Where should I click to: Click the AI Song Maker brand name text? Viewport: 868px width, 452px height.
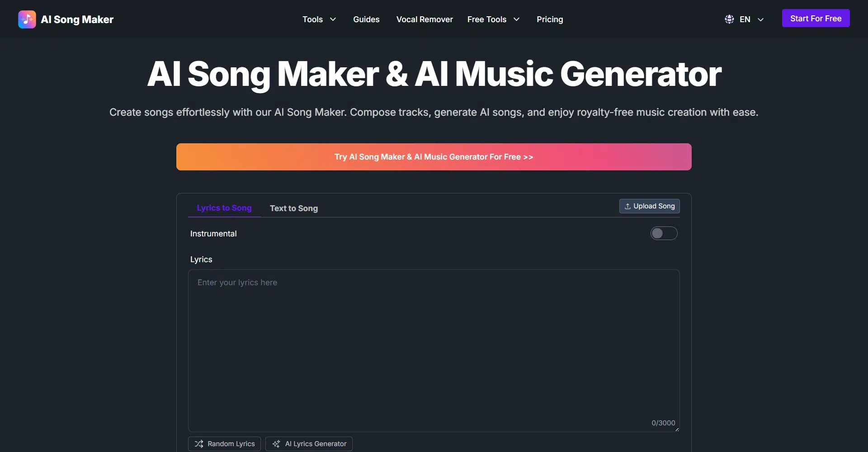click(77, 19)
